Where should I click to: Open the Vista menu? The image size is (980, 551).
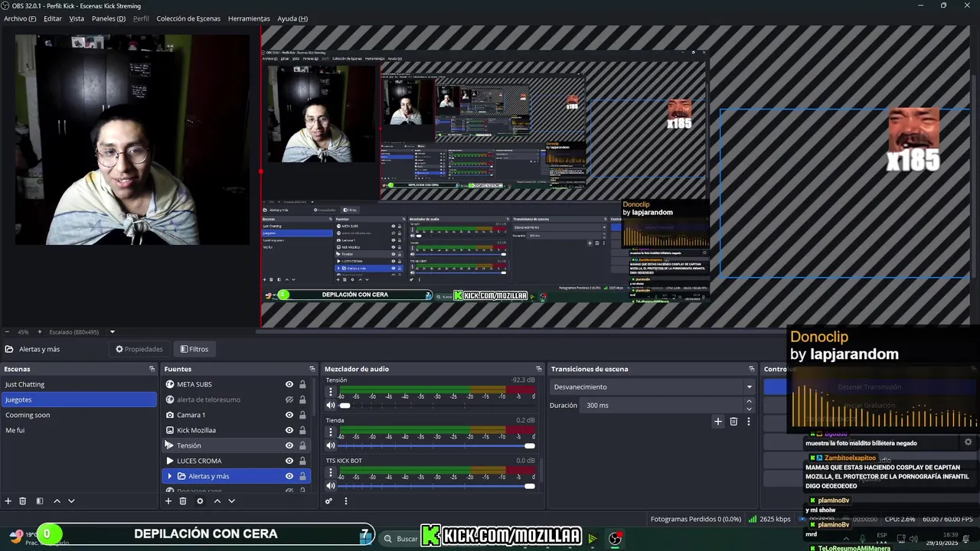[77, 18]
